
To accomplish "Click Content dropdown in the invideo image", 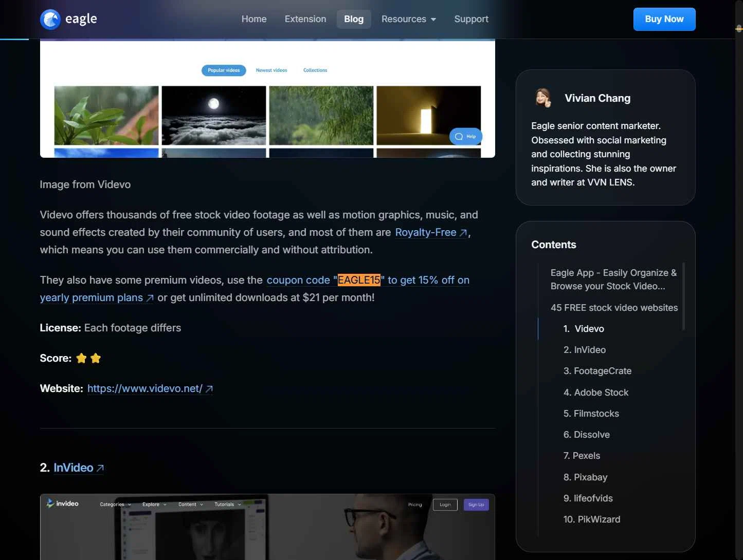I will pos(191,505).
